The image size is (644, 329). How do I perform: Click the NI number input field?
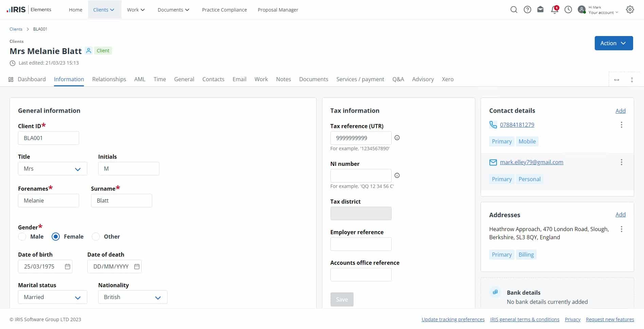point(361,175)
